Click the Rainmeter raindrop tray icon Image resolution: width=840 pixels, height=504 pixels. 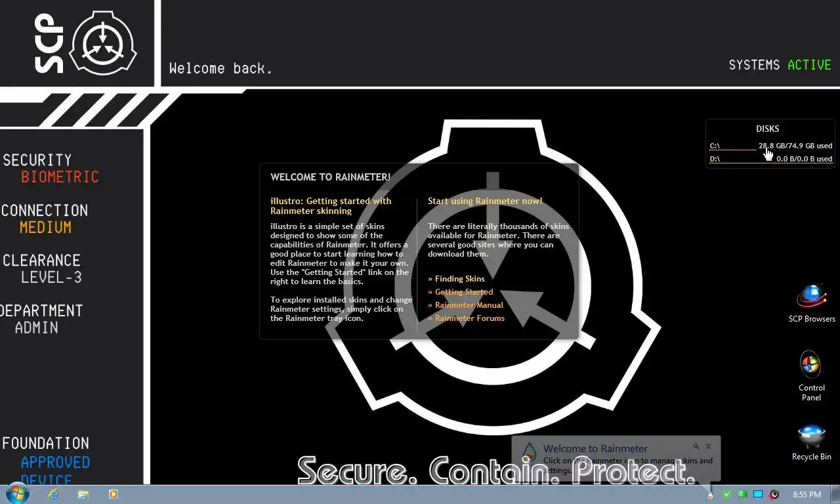point(711,495)
